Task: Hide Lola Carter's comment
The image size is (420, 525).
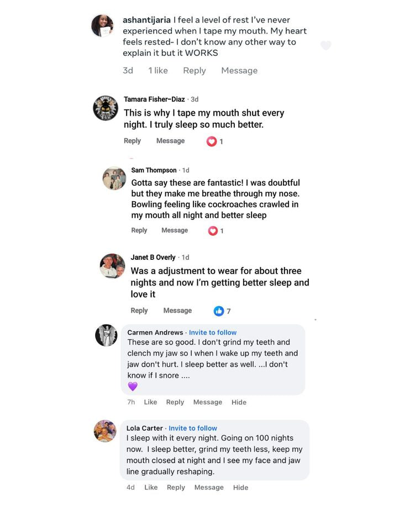Action: (240, 487)
